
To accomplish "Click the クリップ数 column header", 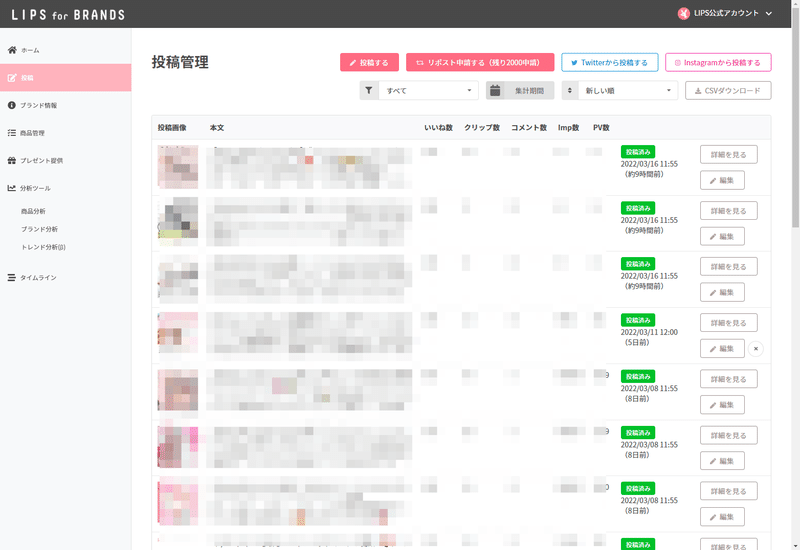I will (482, 128).
